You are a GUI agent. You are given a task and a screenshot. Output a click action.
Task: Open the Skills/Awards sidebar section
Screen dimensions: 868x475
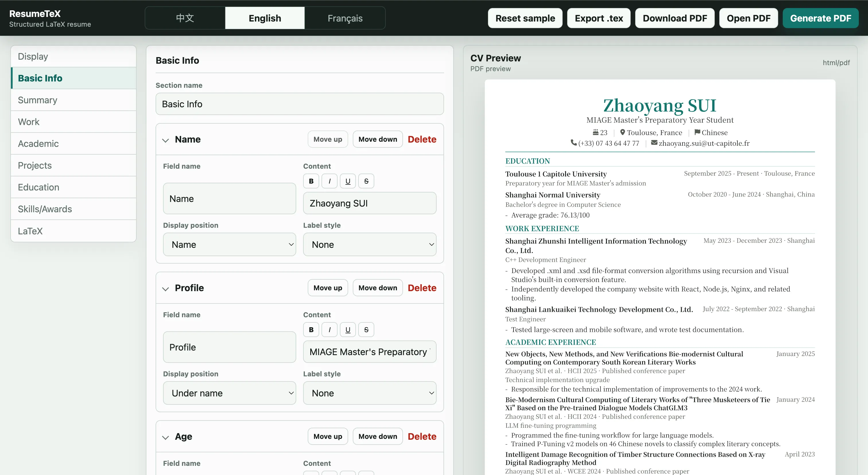click(x=73, y=209)
